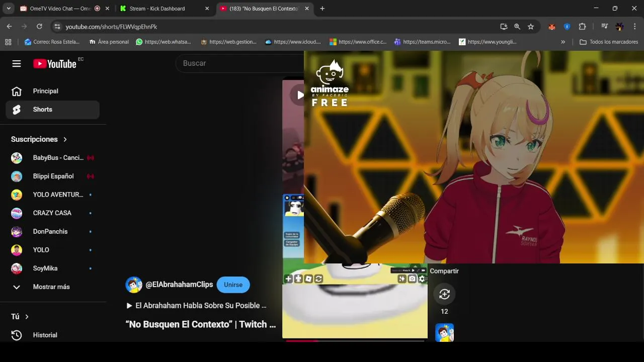Open the MetaMask fox extension

(x=552, y=27)
